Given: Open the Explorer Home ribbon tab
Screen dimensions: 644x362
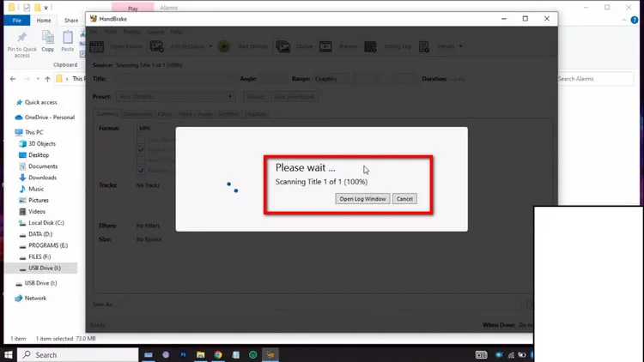Looking at the screenshot, I should coord(44,20).
